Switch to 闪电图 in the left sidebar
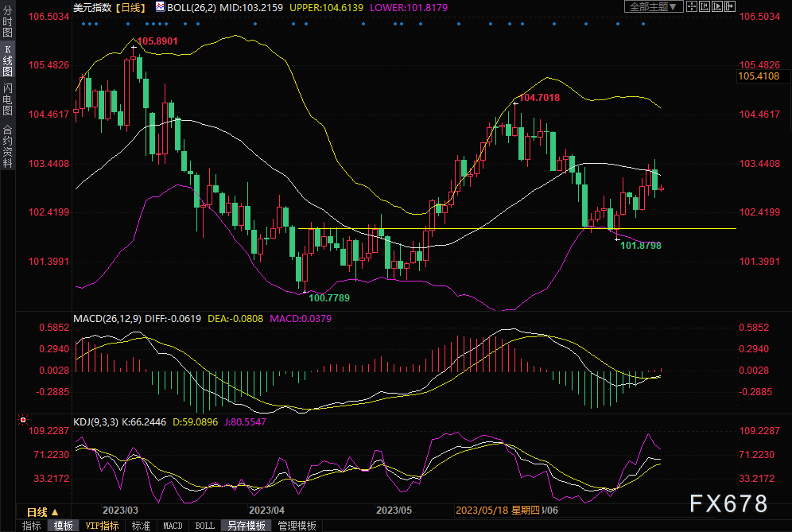792x532 pixels. tap(7, 99)
